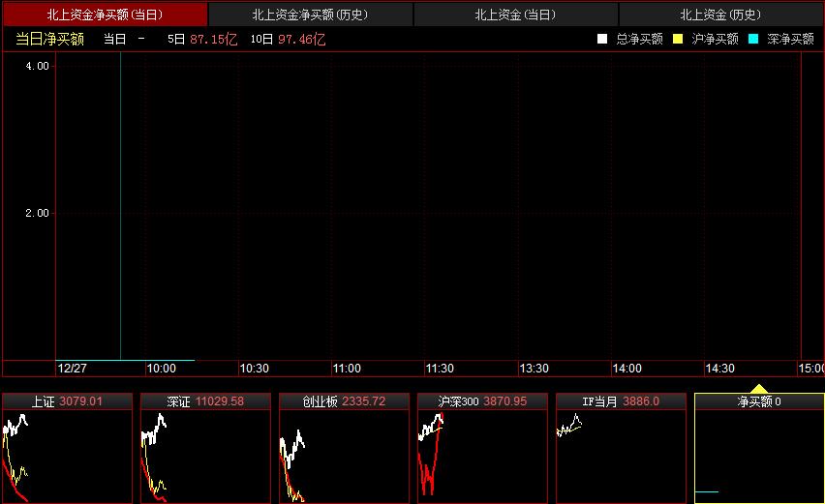
Task: Toggle the cyan 深净买额 legend box
Action: click(752, 40)
